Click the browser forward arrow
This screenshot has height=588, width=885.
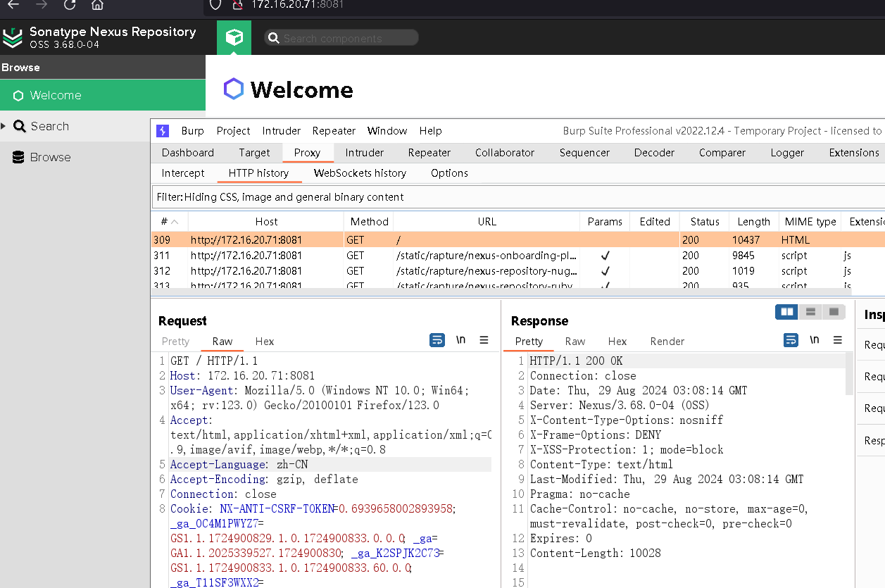tap(42, 4)
